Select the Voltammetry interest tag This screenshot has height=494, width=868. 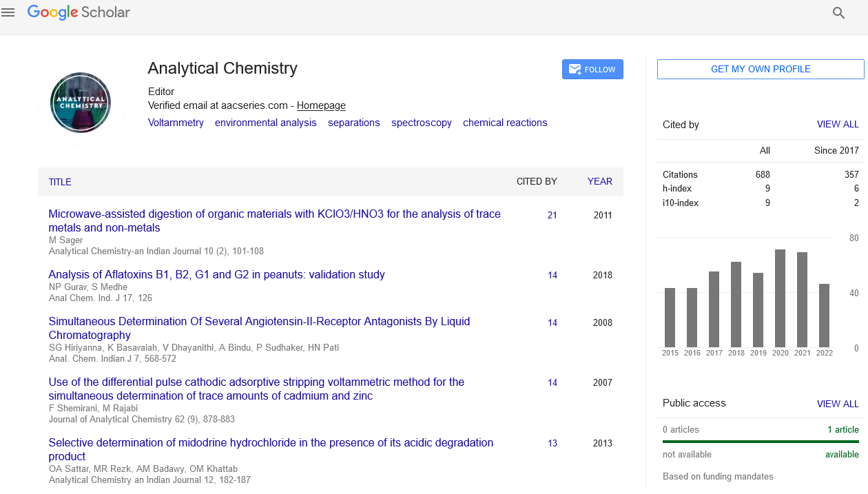(x=176, y=123)
